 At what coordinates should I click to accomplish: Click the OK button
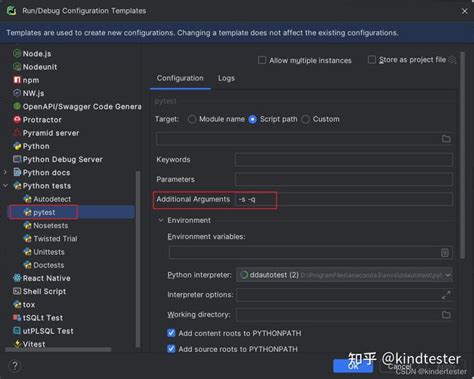[353, 366]
